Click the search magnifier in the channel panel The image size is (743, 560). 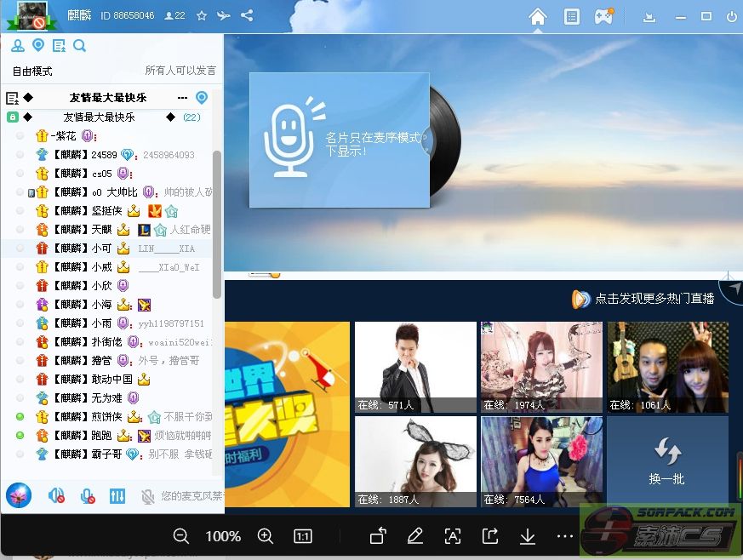tap(79, 46)
